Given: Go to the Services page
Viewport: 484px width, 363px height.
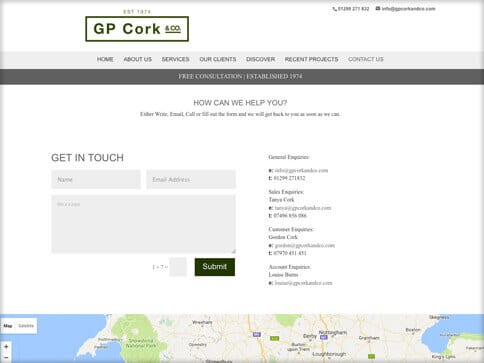Looking at the screenshot, I should pyautogui.click(x=176, y=59).
